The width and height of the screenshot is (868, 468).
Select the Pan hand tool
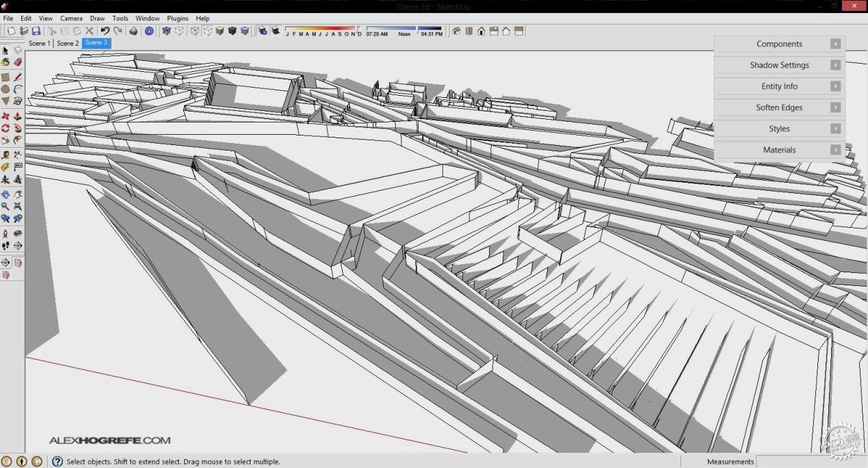pos(18,194)
